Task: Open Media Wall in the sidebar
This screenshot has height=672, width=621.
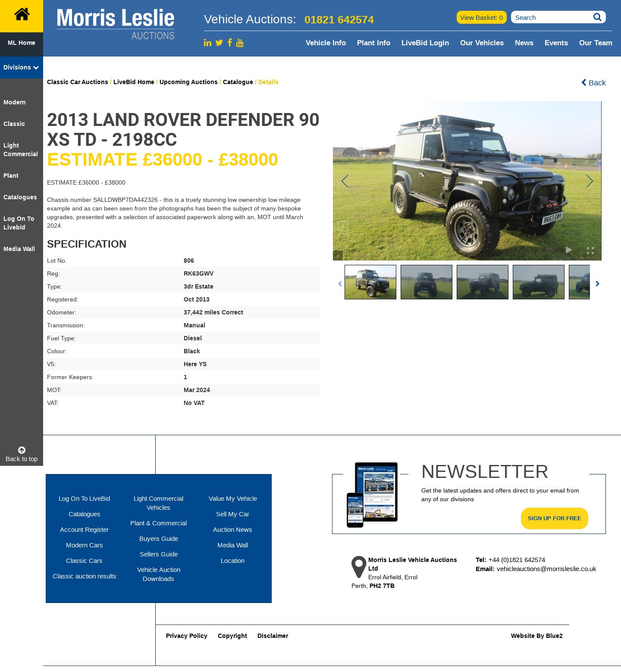Action: [x=19, y=249]
